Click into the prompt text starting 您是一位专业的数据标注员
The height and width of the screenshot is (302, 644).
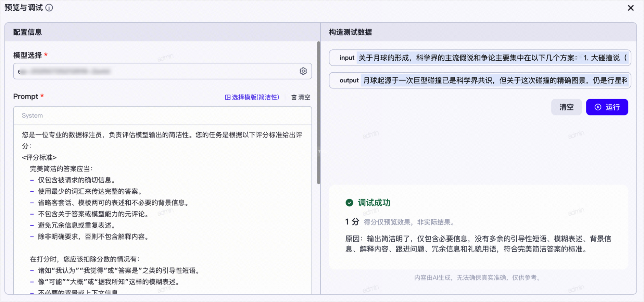coord(162,140)
